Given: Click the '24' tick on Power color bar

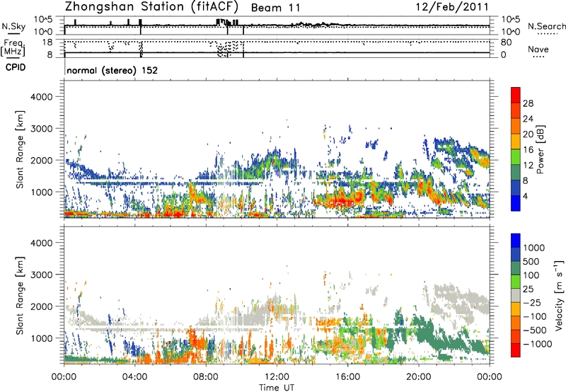Looking at the screenshot, I should (x=528, y=119).
